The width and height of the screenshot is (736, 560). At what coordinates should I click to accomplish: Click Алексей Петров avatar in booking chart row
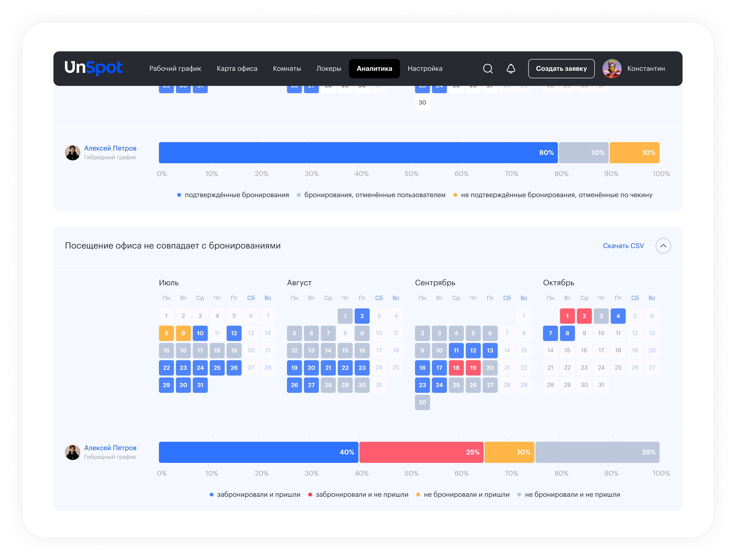(72, 153)
